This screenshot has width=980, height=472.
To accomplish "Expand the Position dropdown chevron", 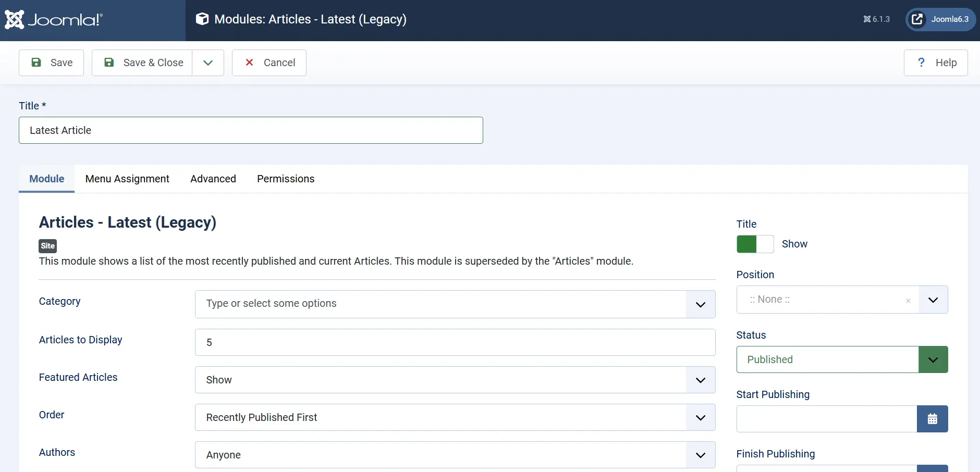I will pos(933,300).
